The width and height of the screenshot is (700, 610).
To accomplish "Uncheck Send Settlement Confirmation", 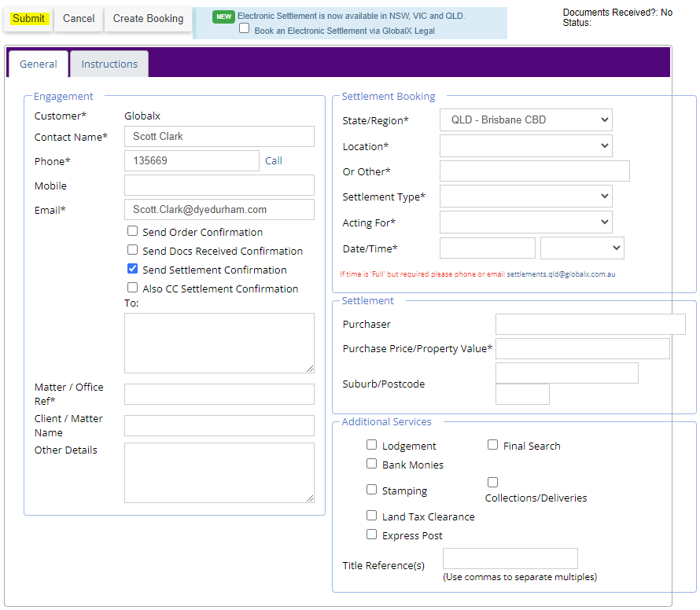I will tap(133, 269).
